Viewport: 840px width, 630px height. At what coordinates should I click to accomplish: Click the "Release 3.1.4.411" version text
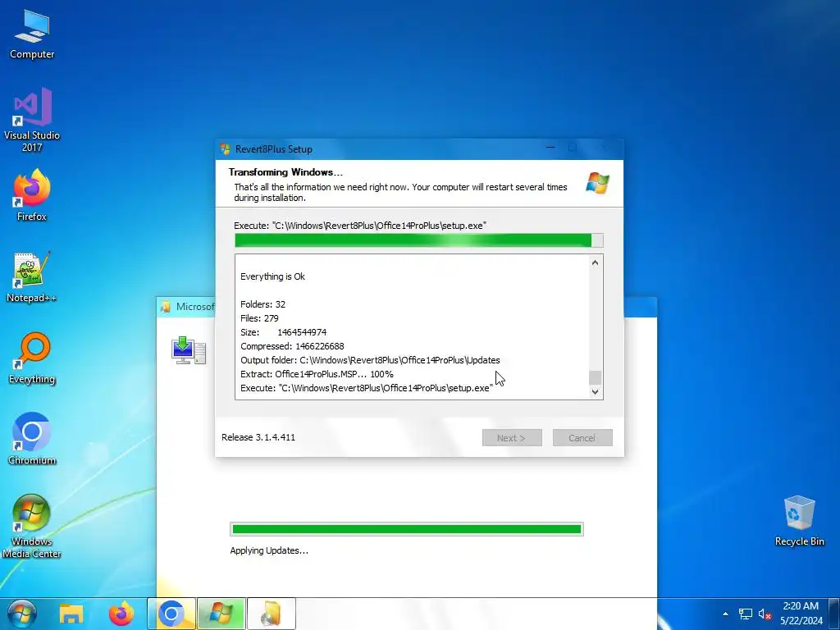258,437
